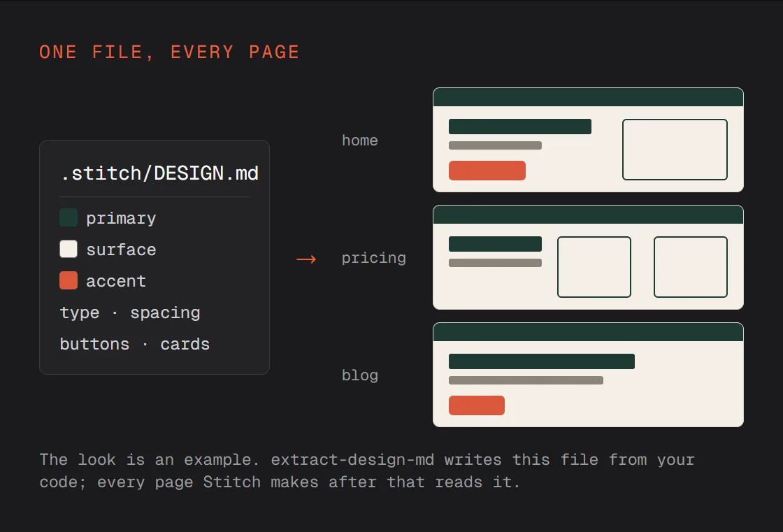Click the gray subtitle bar in blog mockup
The height and width of the screenshot is (532, 783).
526,380
